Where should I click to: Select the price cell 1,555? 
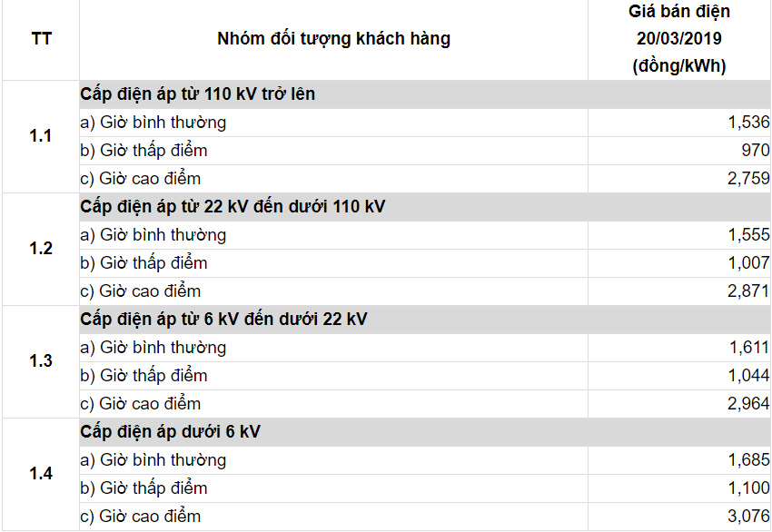click(679, 235)
